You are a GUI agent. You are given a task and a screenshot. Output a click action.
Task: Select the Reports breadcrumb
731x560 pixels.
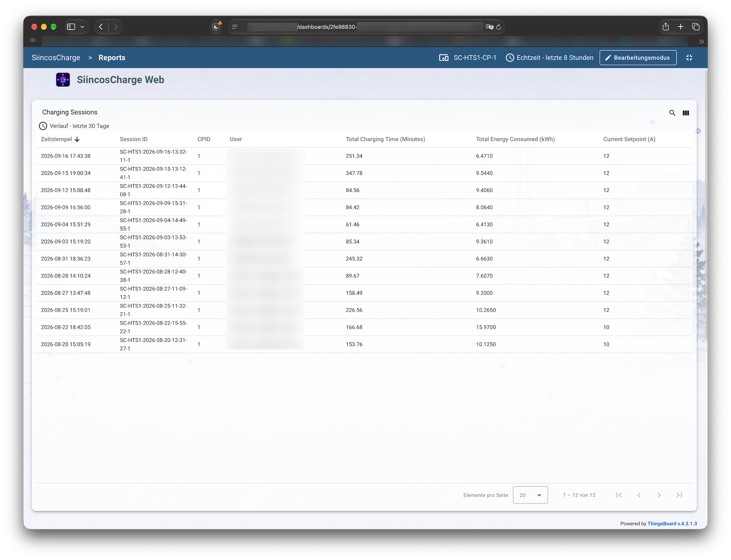pos(112,57)
